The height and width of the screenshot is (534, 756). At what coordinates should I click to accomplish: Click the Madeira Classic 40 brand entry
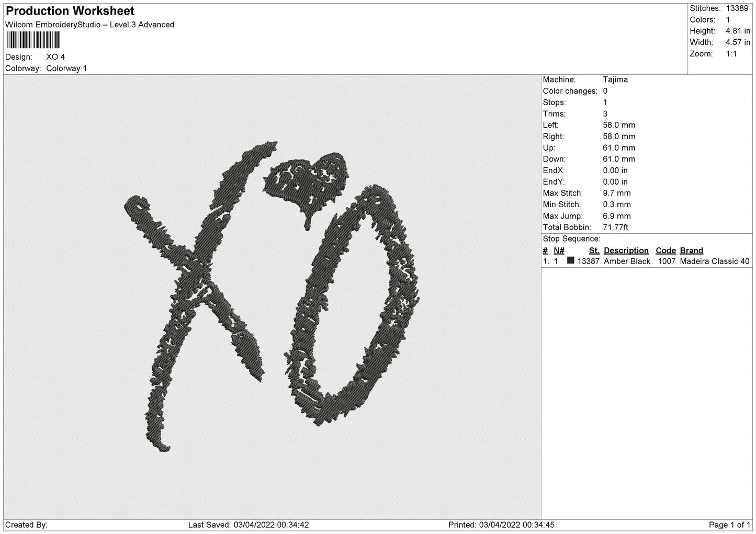coord(714,262)
